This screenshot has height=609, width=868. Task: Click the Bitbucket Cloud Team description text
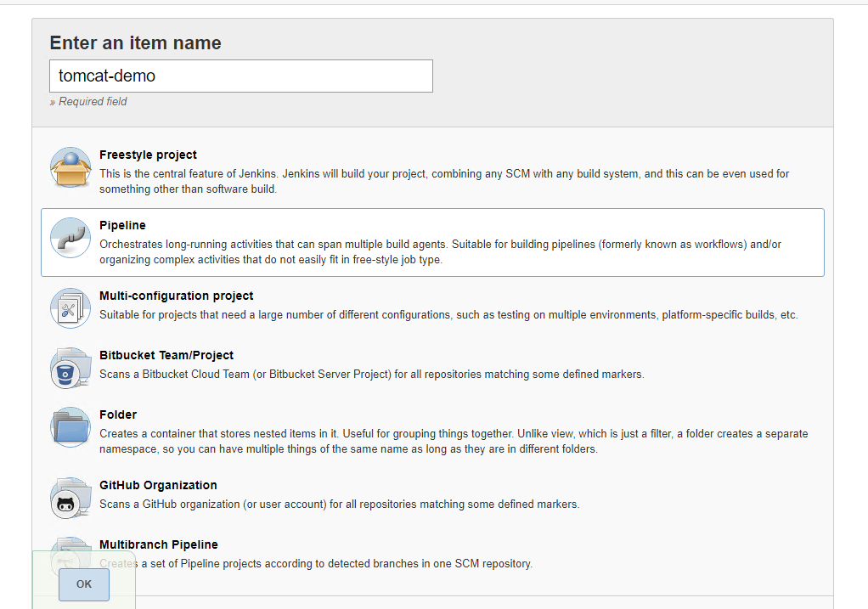[x=371, y=375]
